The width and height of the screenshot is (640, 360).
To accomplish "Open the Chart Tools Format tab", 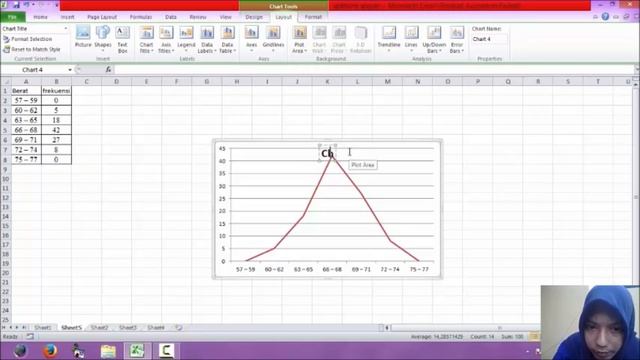I will (313, 17).
